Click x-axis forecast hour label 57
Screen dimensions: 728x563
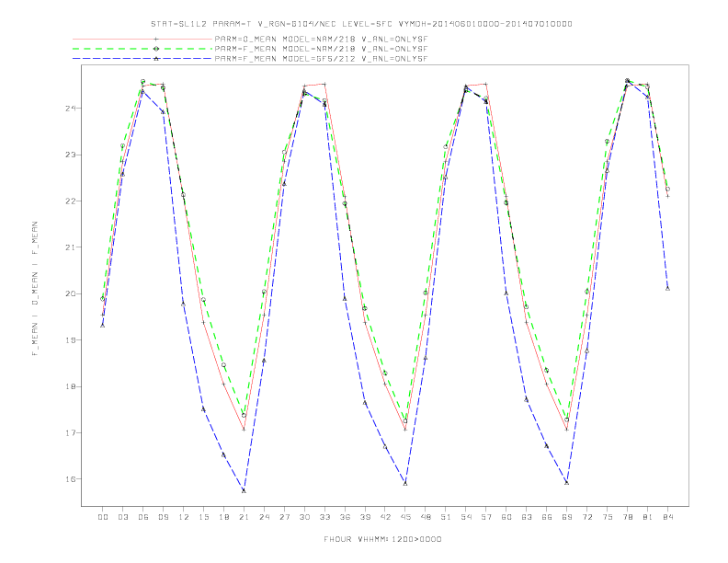point(486,517)
